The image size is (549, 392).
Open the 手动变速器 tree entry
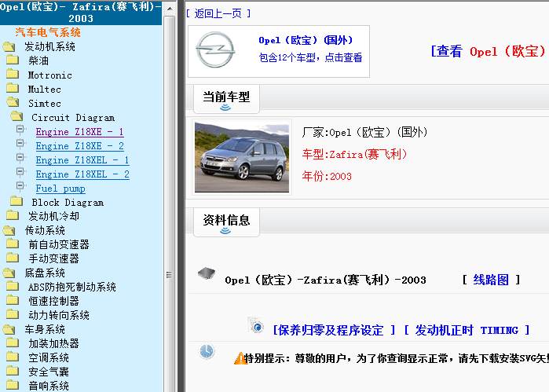(53, 259)
